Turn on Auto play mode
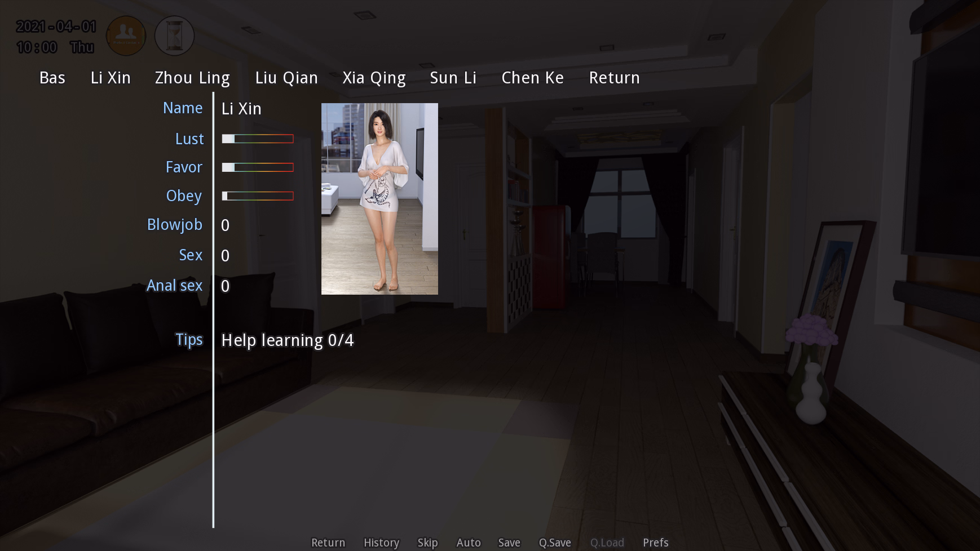Screen dimensions: 980x551 point(469,542)
